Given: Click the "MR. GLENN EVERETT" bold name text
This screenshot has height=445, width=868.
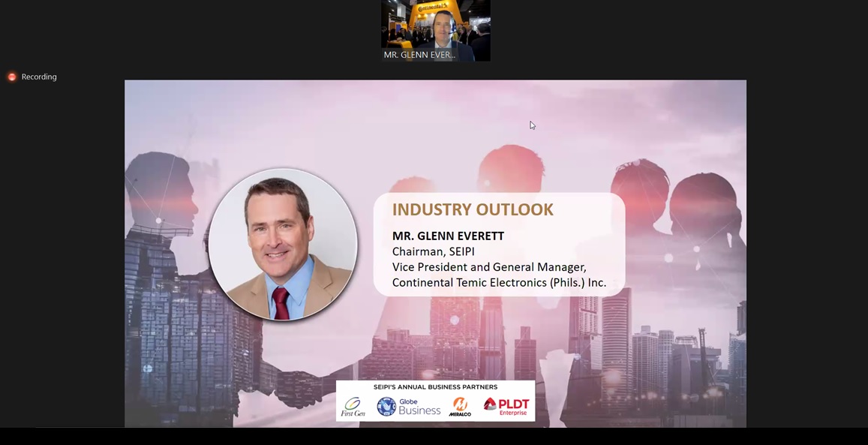Looking at the screenshot, I should pyautogui.click(x=448, y=236).
